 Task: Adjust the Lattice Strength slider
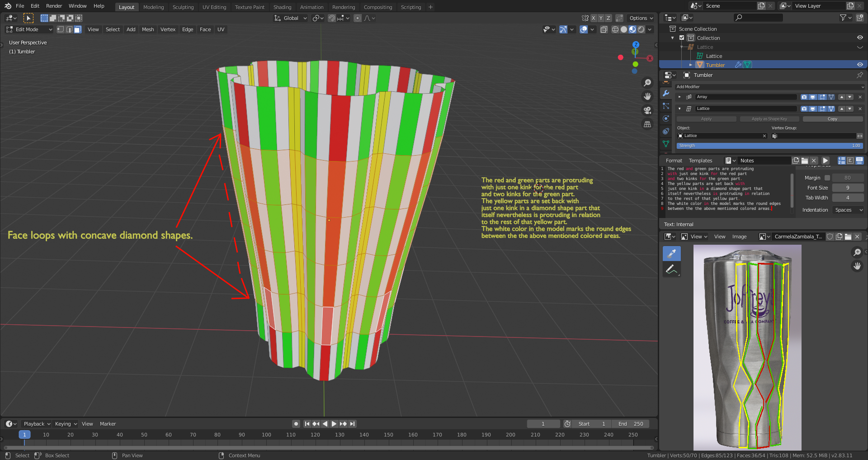[769, 146]
